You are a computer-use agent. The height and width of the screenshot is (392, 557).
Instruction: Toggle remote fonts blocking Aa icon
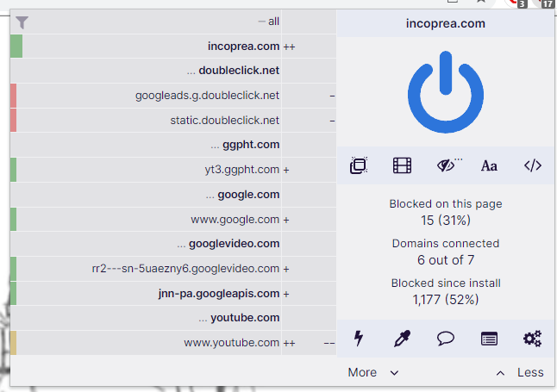[x=489, y=165]
